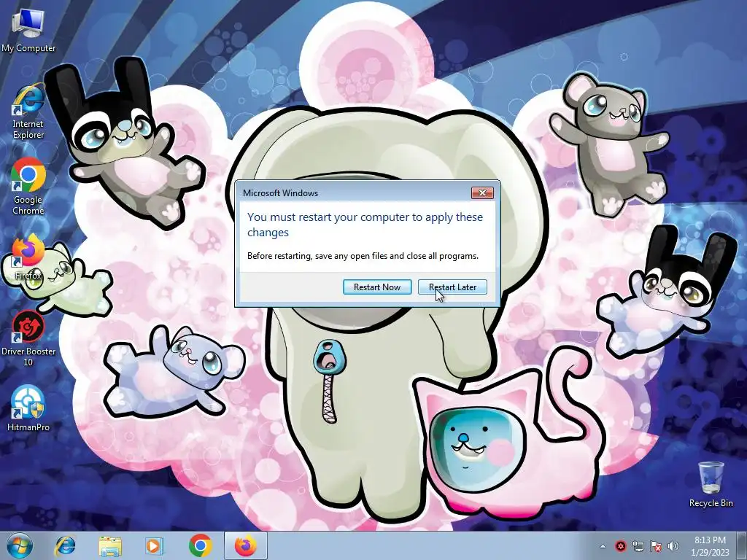The width and height of the screenshot is (747, 560).
Task: Open Windows Media Player from taskbar
Action: point(154,546)
